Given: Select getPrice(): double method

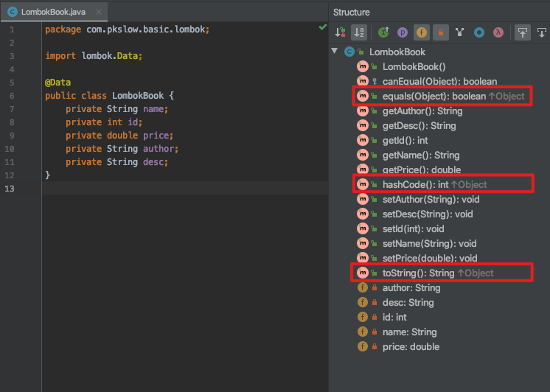Looking at the screenshot, I should click(422, 169).
